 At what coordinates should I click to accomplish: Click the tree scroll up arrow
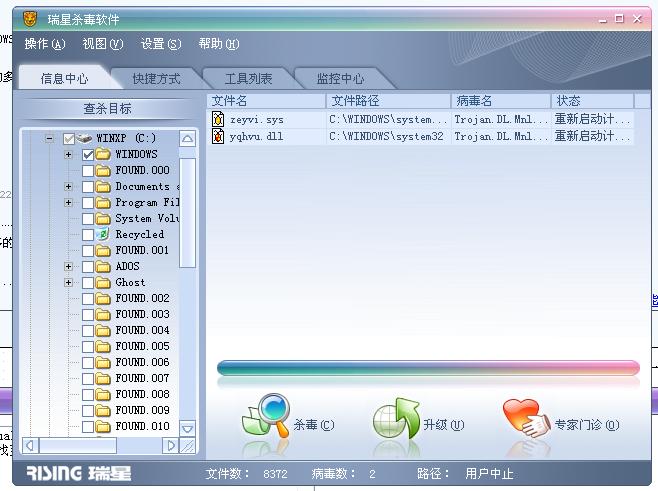(x=188, y=138)
